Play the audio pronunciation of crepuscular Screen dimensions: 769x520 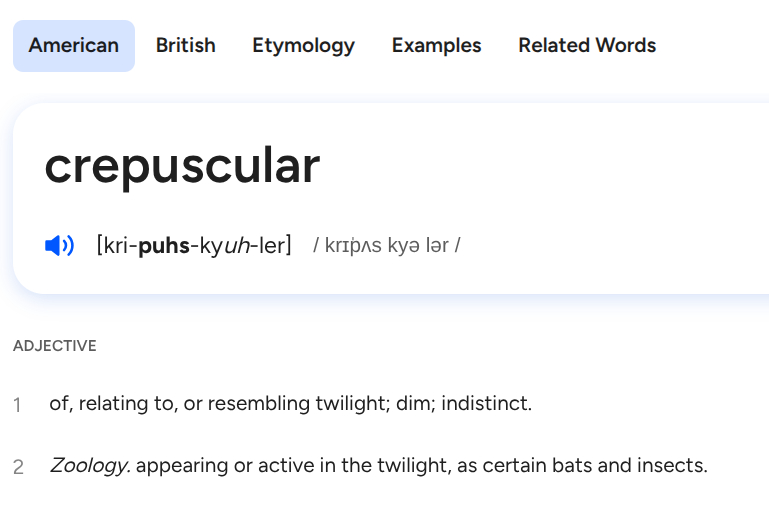point(60,245)
